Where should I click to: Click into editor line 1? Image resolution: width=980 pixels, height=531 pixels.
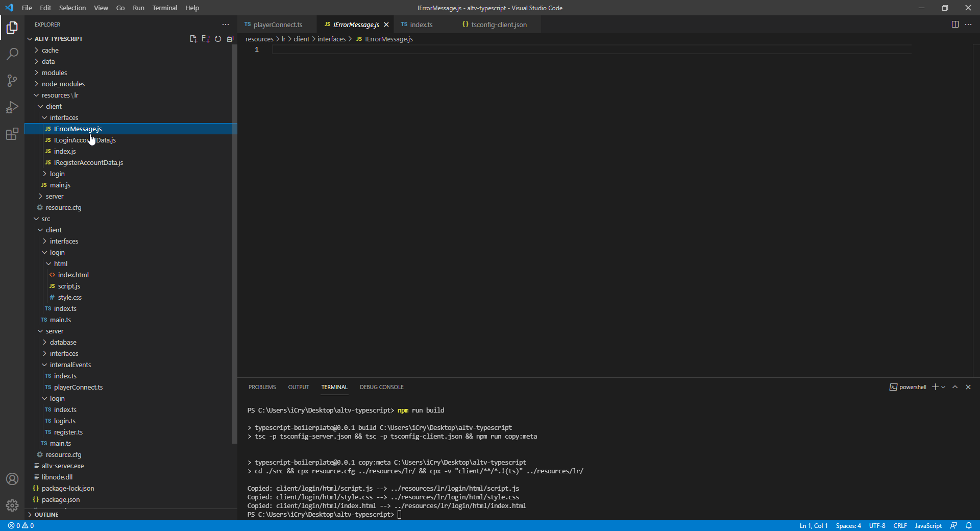592,50
